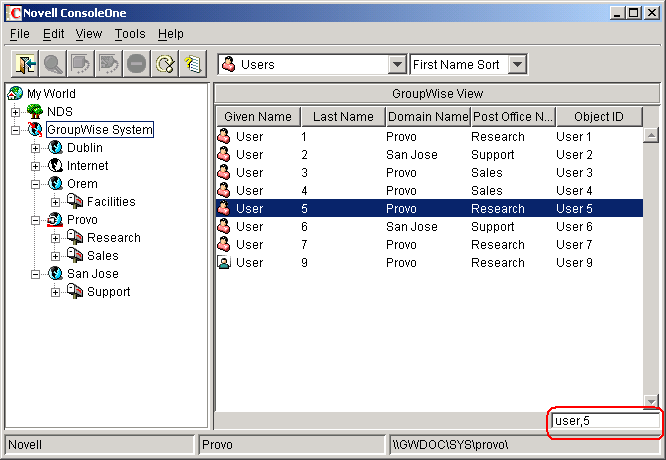
Task: Click the round minus delete toolbar icon
Action: click(x=136, y=64)
